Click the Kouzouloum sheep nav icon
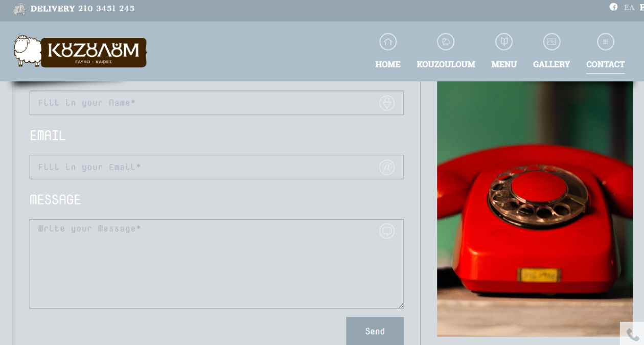The width and height of the screenshot is (644, 345). pos(446,42)
